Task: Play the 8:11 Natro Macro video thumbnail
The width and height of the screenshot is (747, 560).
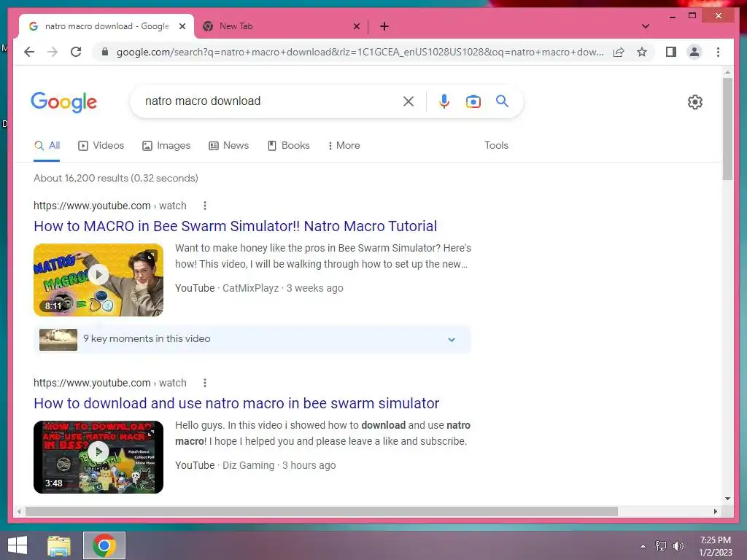Action: [98, 280]
